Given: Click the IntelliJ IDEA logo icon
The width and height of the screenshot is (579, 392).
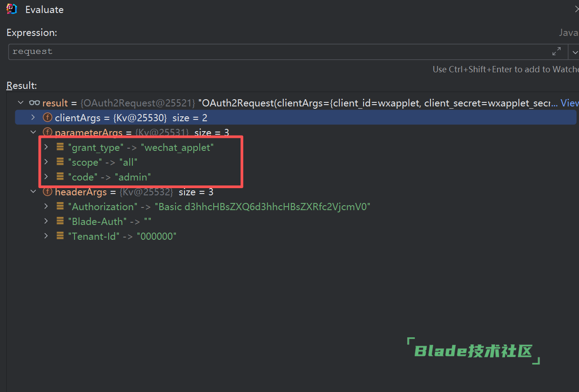Looking at the screenshot, I should (12, 9).
